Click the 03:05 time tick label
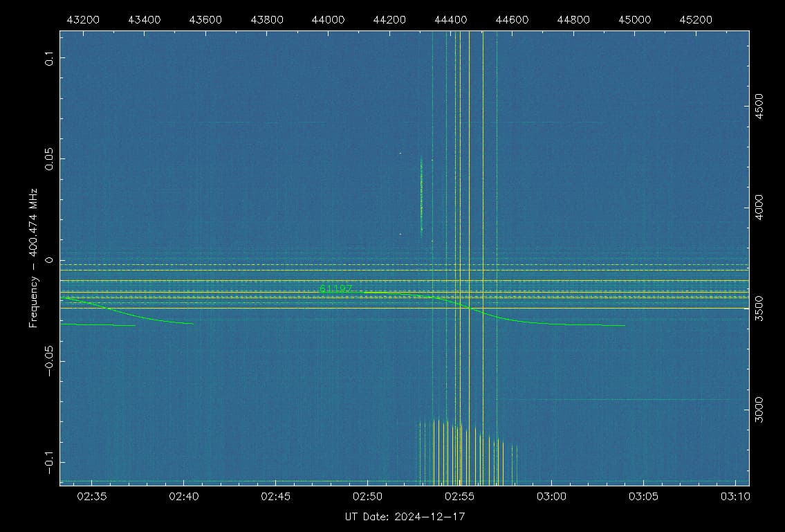This screenshot has width=785, height=532. pyautogui.click(x=643, y=497)
